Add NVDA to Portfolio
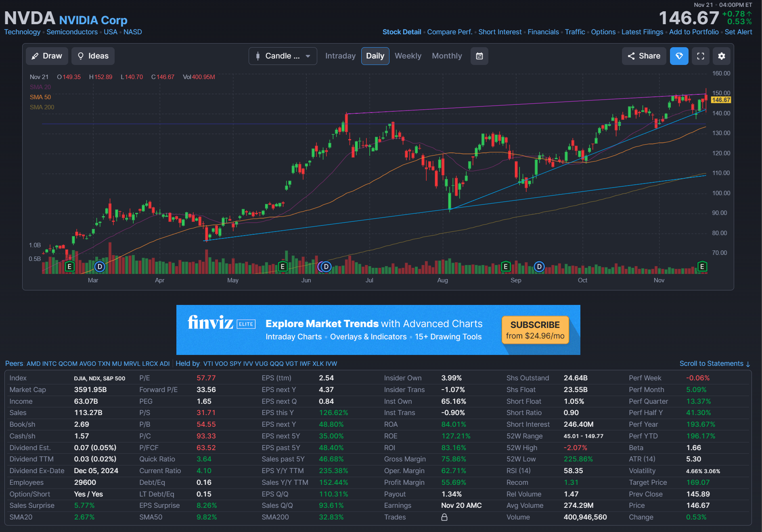The image size is (762, 532). tap(694, 32)
